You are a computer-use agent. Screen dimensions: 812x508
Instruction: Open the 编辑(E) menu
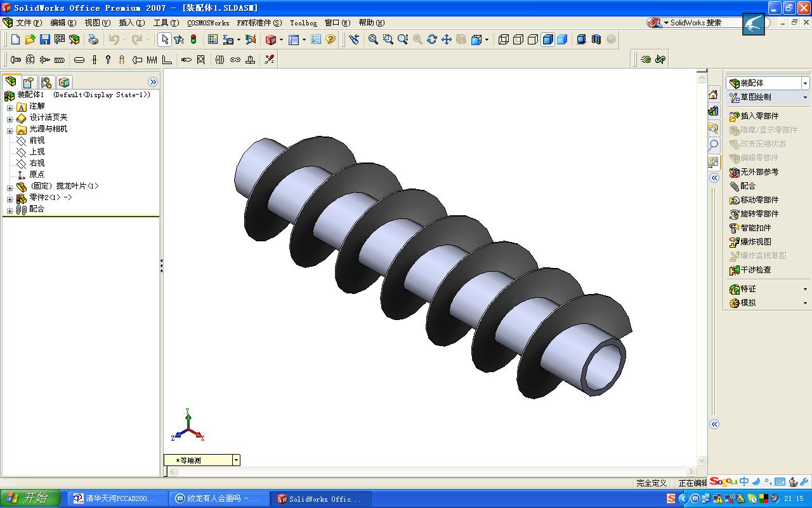63,23
